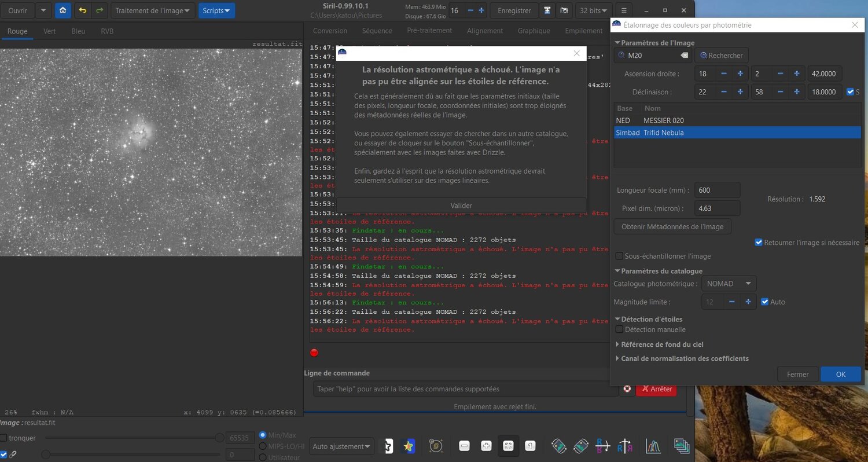Open the Scripts dropdown menu
This screenshot has width=868, height=462.
[217, 10]
